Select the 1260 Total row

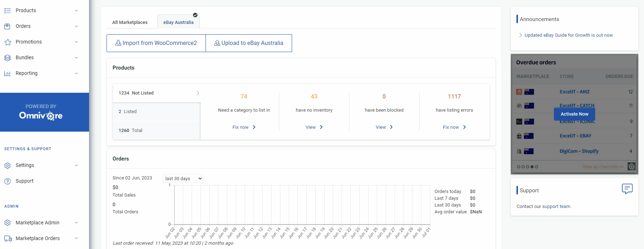157,131
